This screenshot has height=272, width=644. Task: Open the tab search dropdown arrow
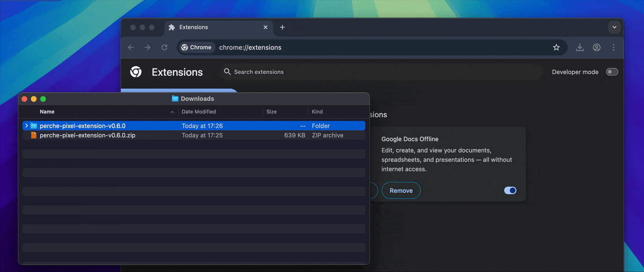(614, 27)
